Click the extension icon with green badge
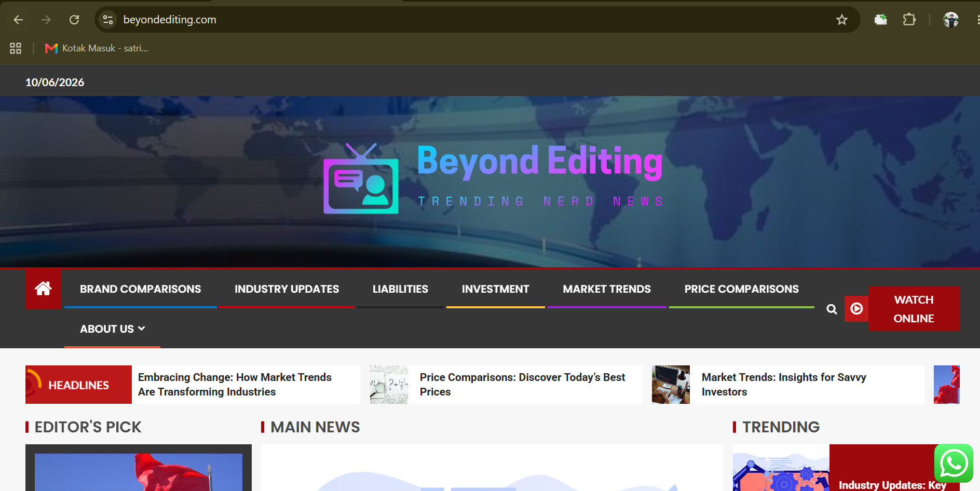980x491 pixels. point(880,20)
